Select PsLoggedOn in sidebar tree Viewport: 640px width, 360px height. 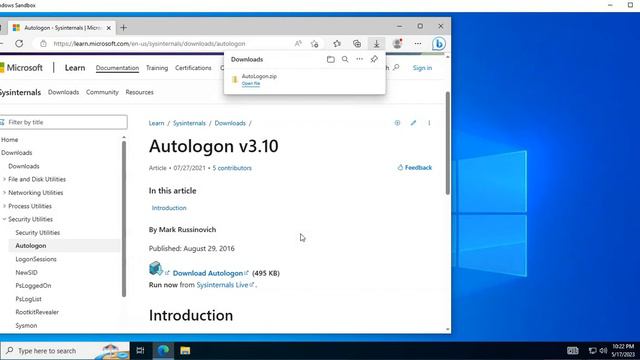click(33, 285)
